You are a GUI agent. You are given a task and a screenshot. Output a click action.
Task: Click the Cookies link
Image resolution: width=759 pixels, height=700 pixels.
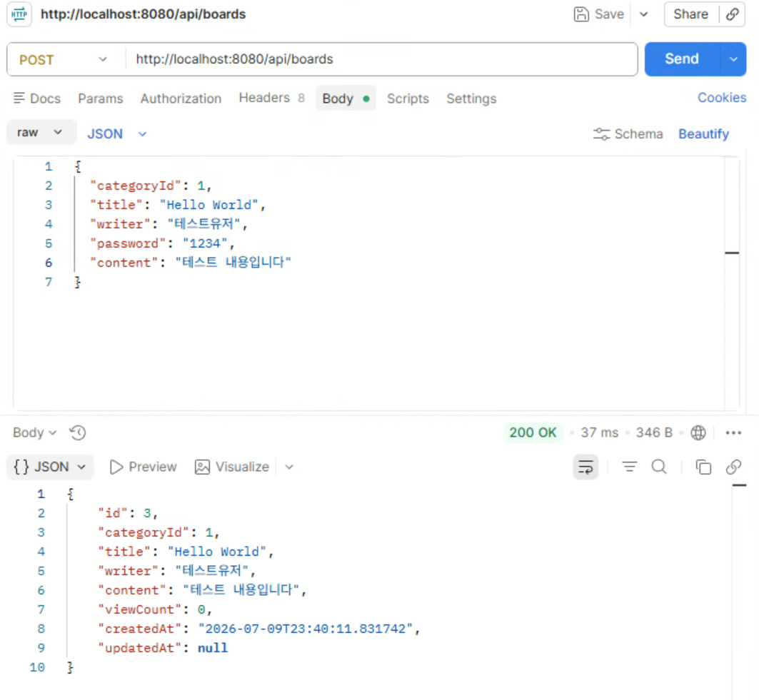722,98
